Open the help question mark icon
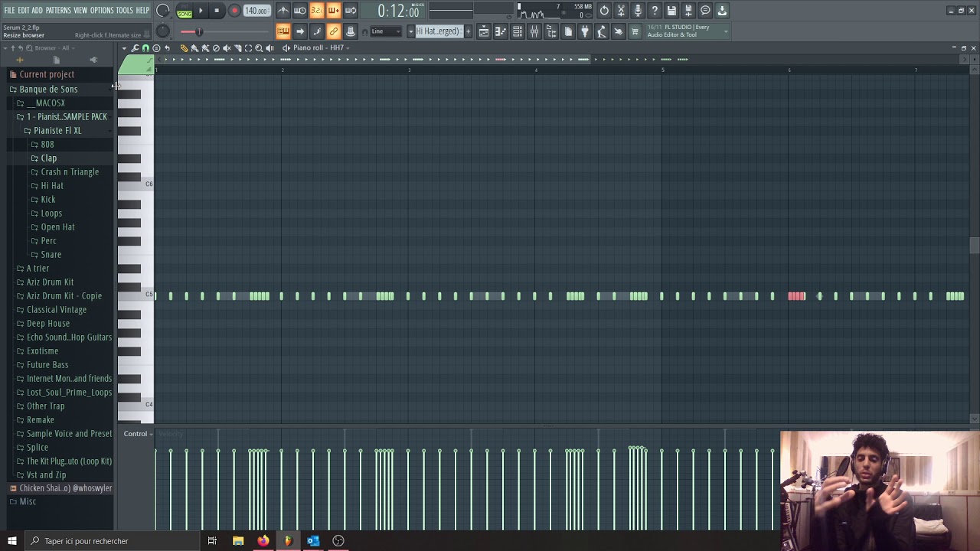 tap(655, 11)
